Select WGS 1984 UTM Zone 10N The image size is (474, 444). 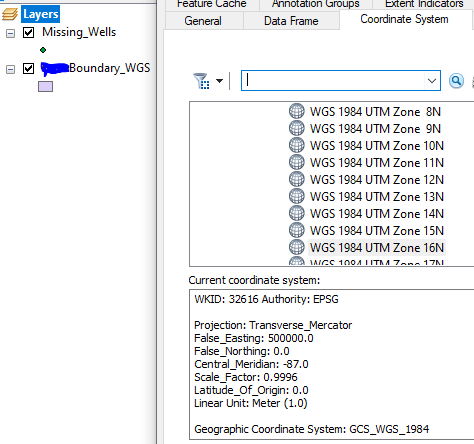[377, 146]
